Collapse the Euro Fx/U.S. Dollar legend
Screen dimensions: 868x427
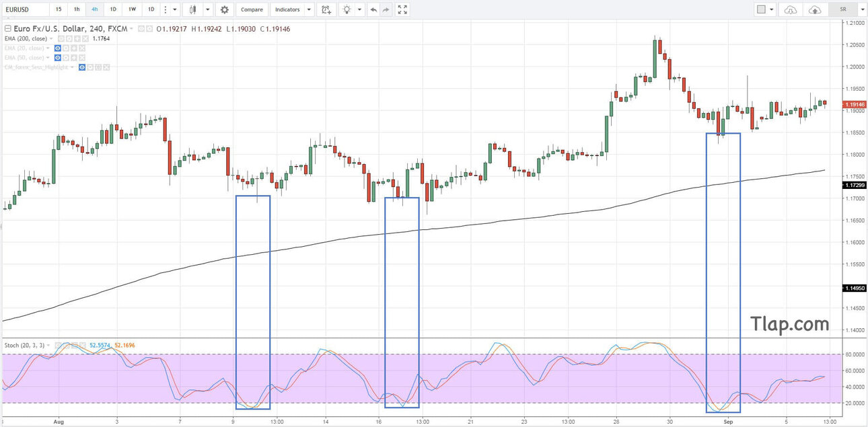[7, 29]
